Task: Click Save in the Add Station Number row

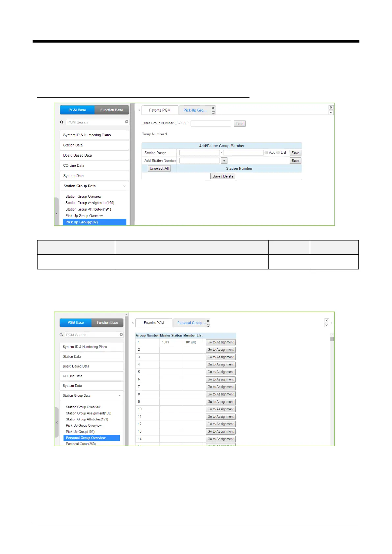Action: [296, 161]
